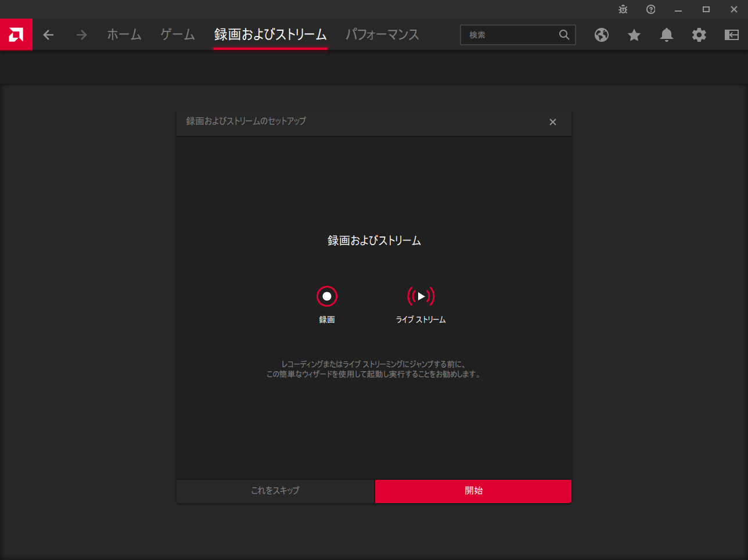
Task: Open the bug report icon
Action: [x=623, y=9]
